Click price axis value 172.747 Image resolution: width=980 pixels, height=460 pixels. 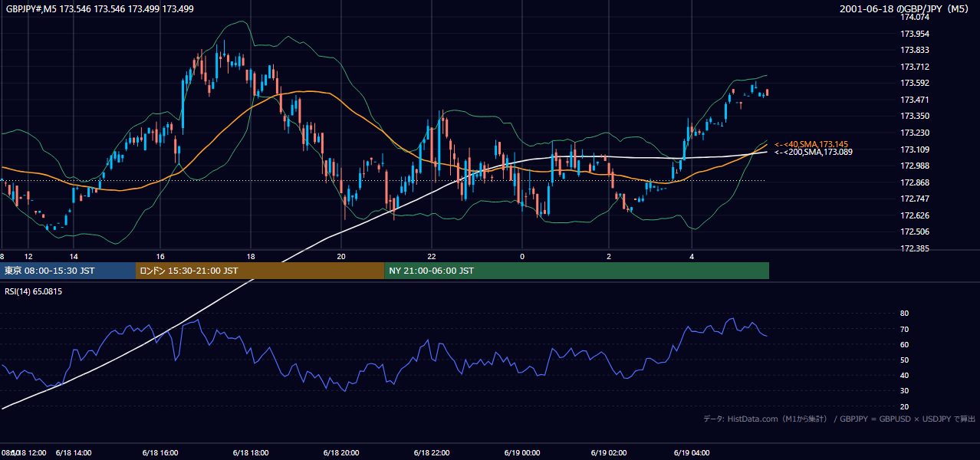(x=915, y=199)
